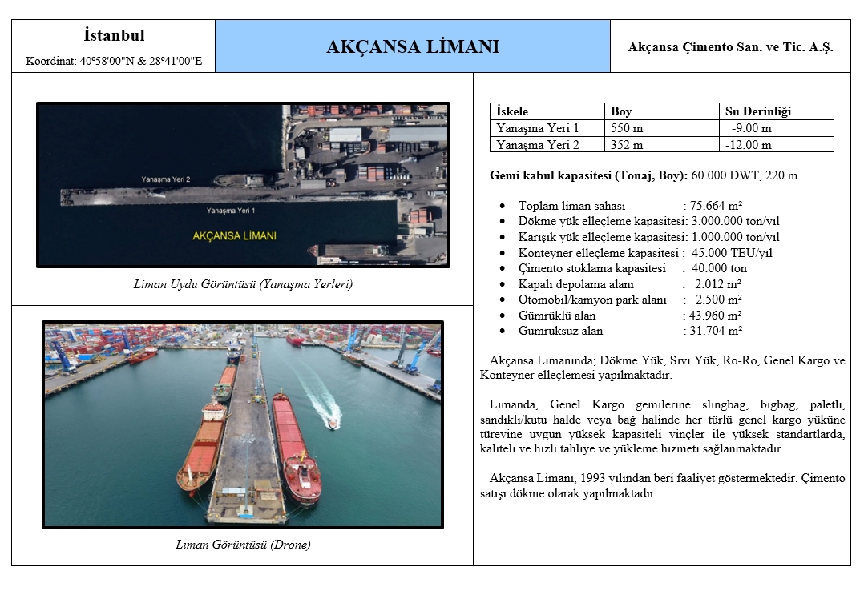Click Karışık yük elleçleme kapasitesi bullet
Image resolution: width=868 pixels, height=591 pixels.
pos(602,237)
